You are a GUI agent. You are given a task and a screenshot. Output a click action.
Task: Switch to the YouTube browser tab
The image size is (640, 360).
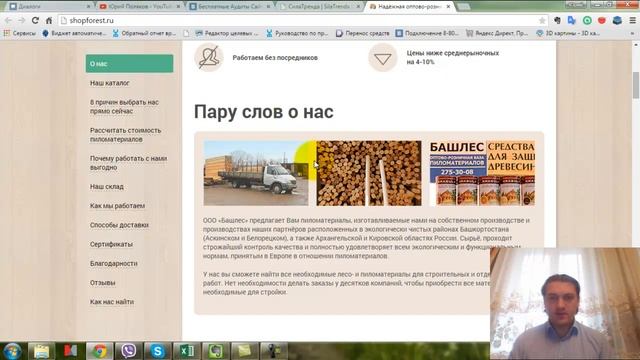click(140, 7)
